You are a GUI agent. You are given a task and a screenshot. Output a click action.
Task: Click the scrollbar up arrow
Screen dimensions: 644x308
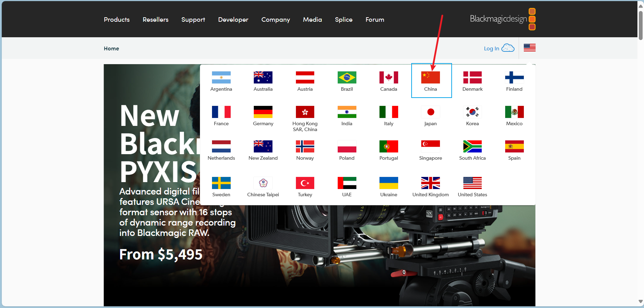click(x=641, y=6)
